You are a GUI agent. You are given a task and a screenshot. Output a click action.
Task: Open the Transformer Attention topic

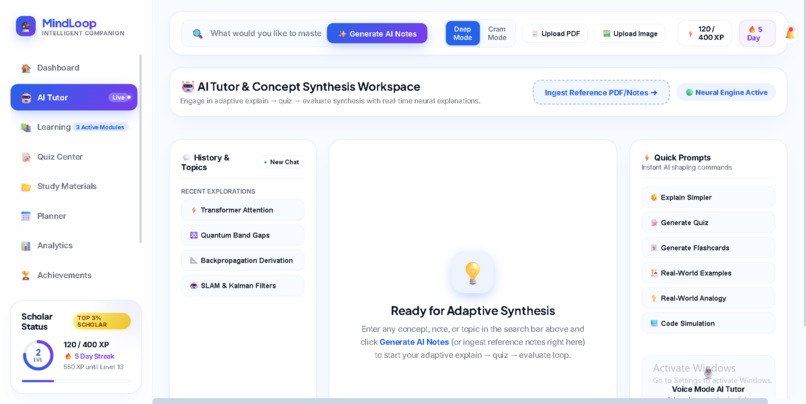[x=242, y=210]
